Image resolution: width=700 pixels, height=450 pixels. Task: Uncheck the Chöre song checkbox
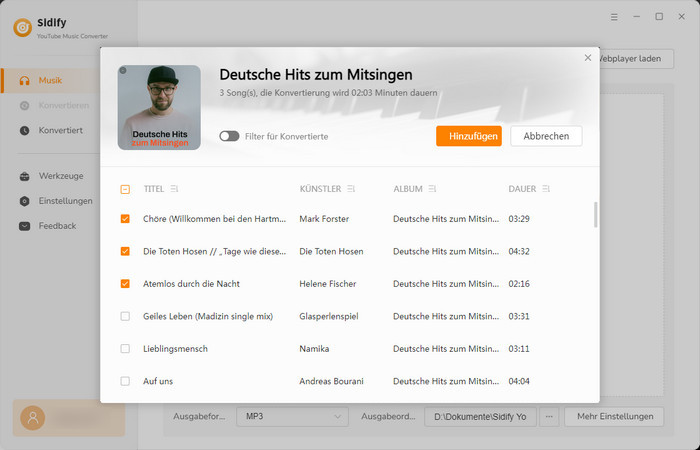[x=125, y=219]
